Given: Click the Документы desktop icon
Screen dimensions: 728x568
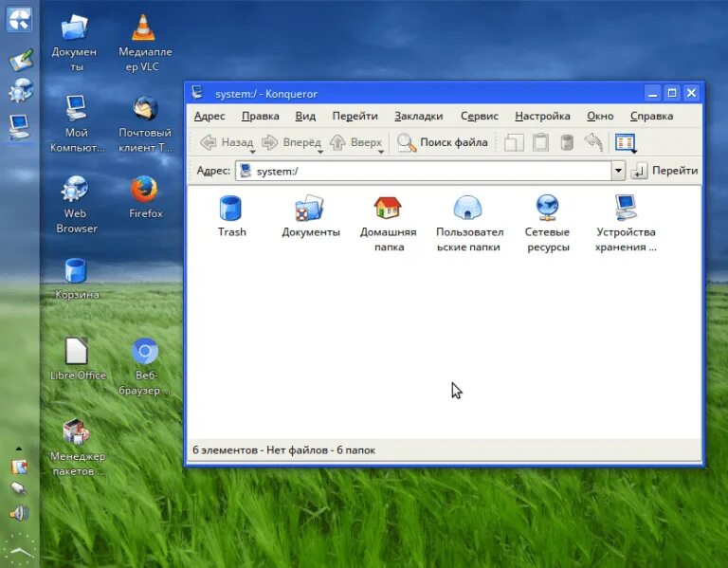Looking at the screenshot, I should coord(74,43).
